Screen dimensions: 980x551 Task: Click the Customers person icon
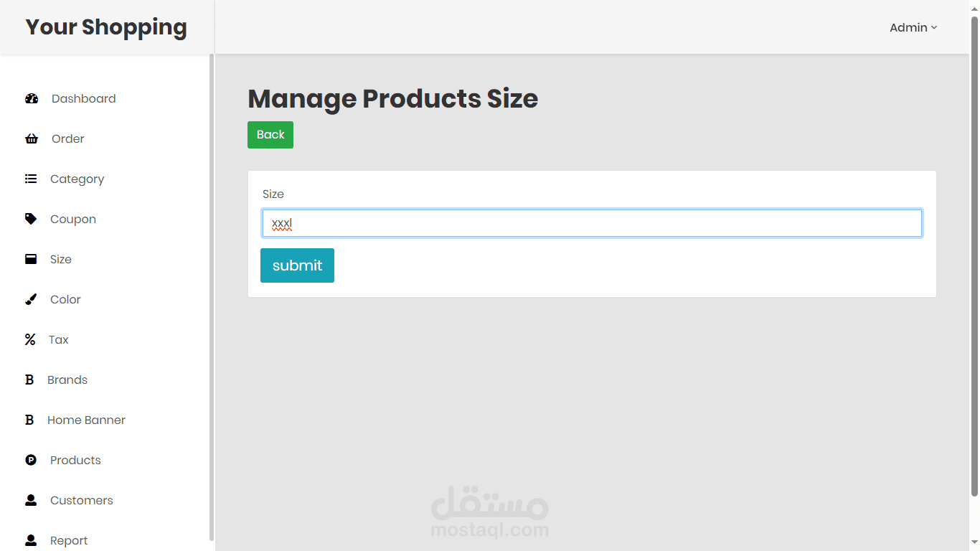click(x=31, y=500)
